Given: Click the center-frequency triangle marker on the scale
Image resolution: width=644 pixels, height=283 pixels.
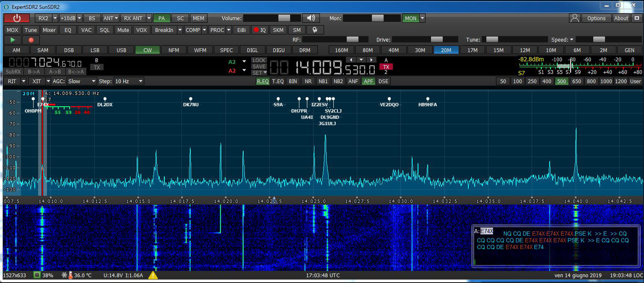Looking at the screenshot, I should point(274,198).
